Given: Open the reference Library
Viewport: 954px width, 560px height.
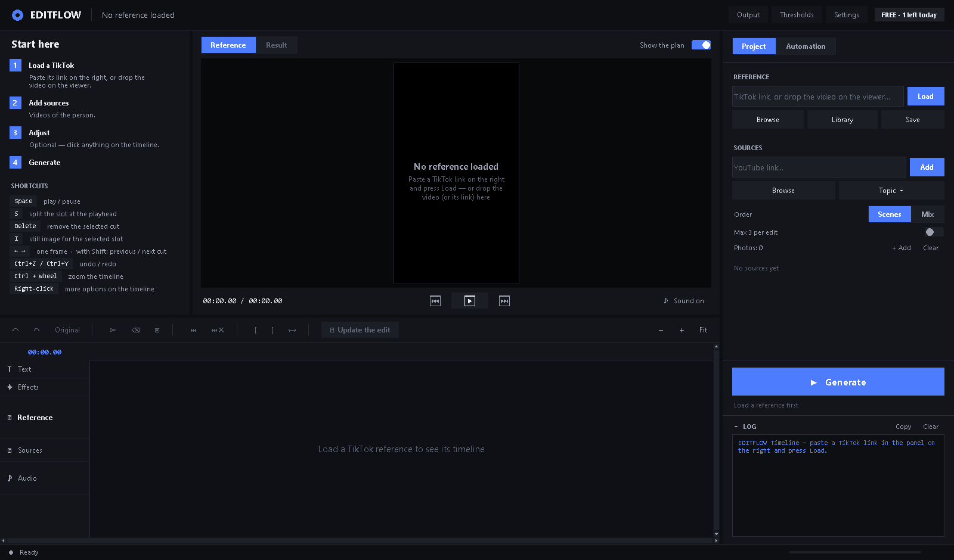Looking at the screenshot, I should [843, 120].
